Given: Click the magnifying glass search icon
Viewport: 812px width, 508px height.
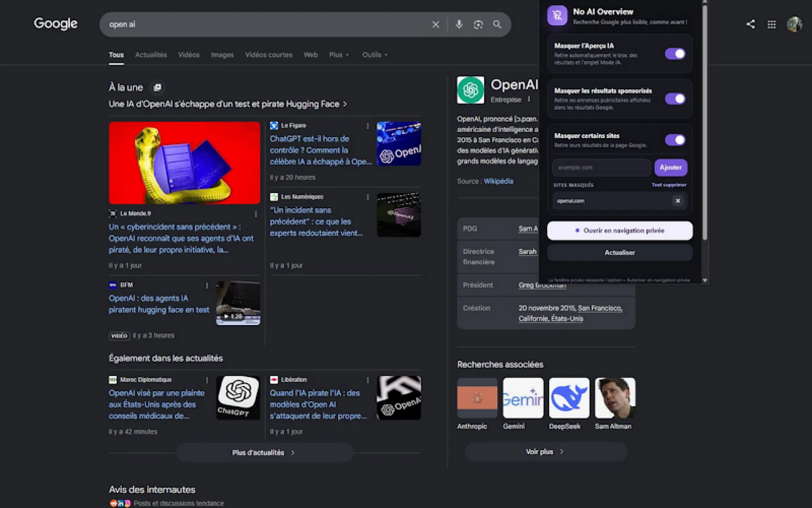Looking at the screenshot, I should tap(497, 24).
